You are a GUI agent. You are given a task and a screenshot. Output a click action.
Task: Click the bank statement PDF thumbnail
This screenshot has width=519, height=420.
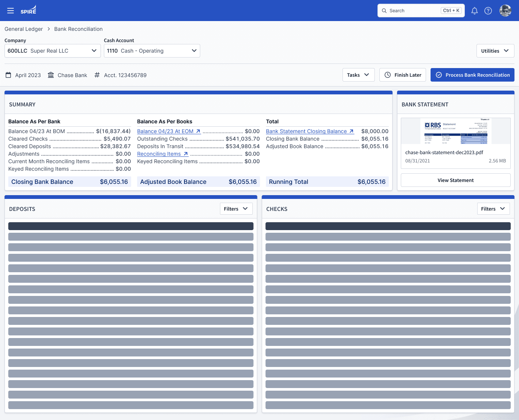point(455,131)
